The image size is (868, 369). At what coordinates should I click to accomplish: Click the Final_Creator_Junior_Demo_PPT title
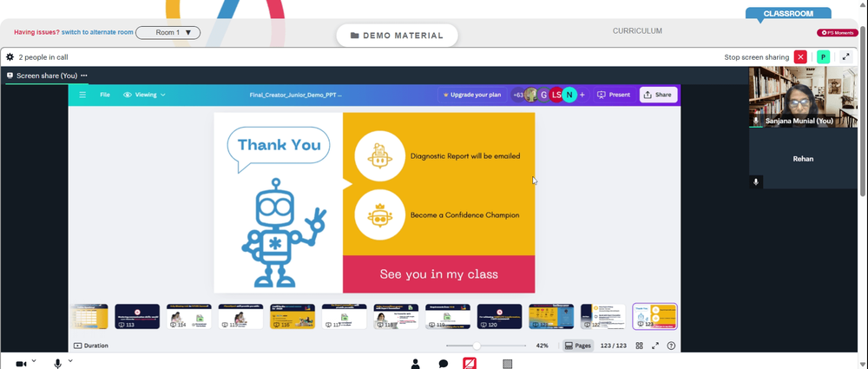(296, 95)
